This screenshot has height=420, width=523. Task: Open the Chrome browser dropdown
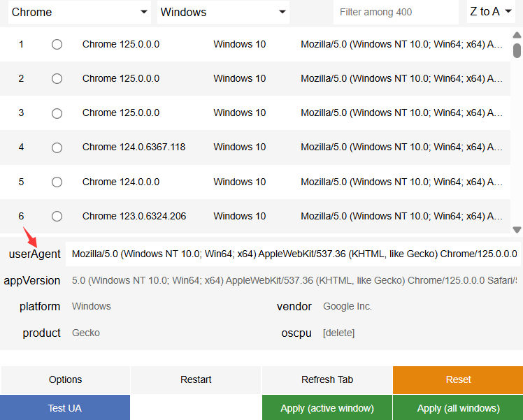click(80, 12)
